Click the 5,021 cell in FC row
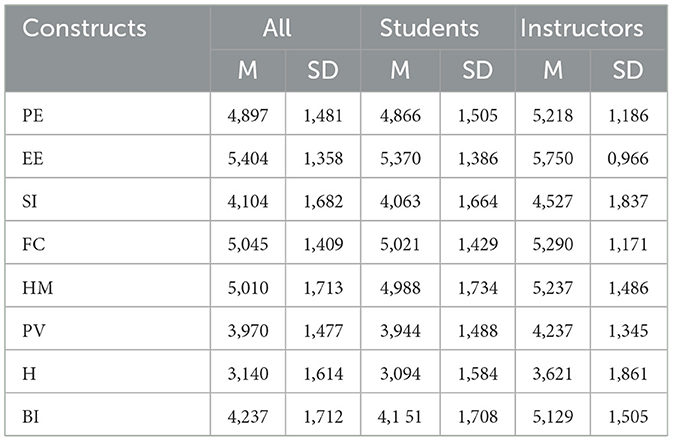673x441 pixels. (x=400, y=245)
